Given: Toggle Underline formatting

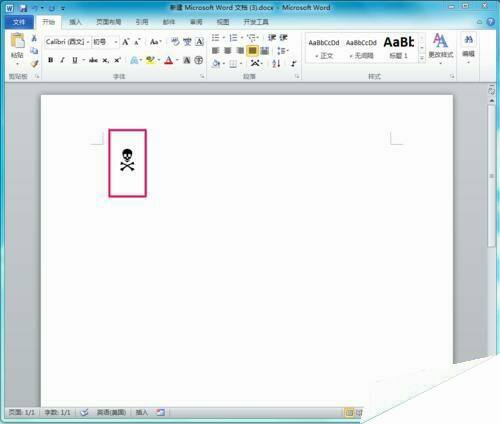Looking at the screenshot, I should pyautogui.click(x=75, y=60).
